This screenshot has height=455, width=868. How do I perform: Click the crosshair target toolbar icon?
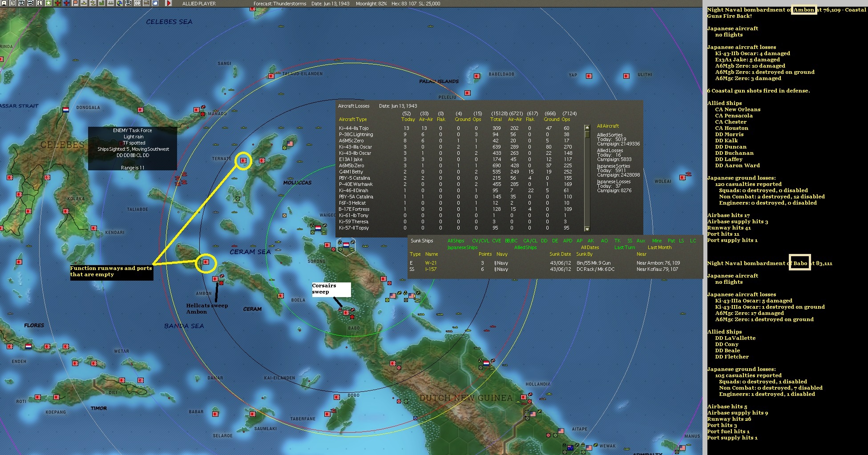tap(128, 3)
